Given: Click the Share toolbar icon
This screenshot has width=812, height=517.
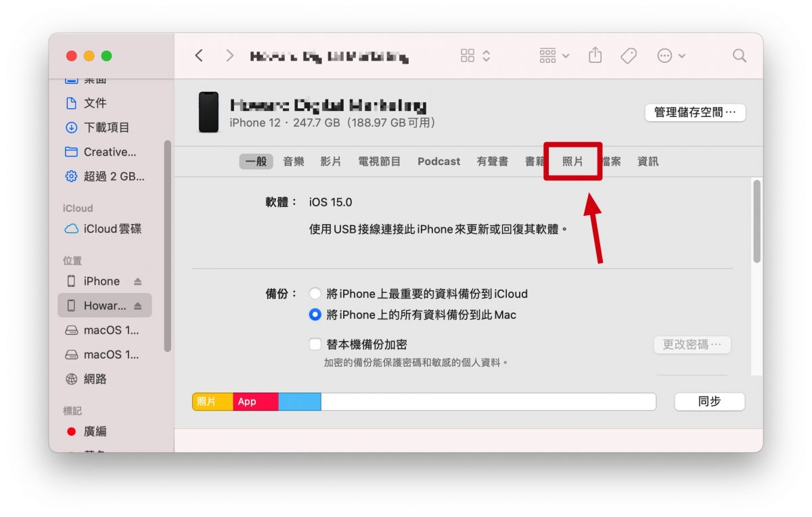Looking at the screenshot, I should coord(595,55).
